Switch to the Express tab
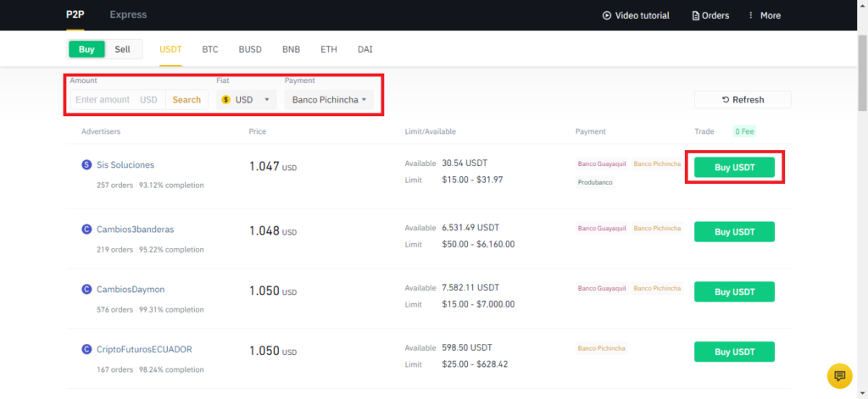This screenshot has width=868, height=399. pos(129,15)
